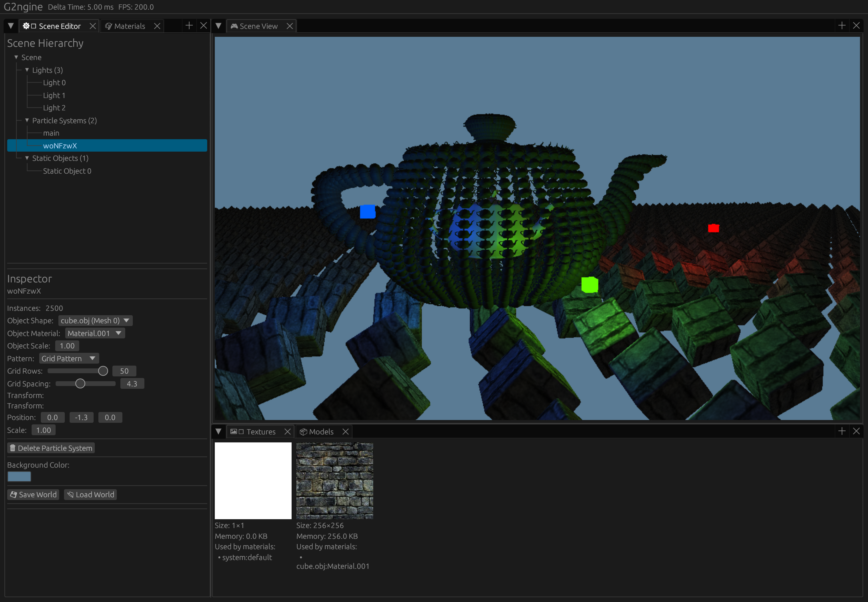Close the bottom dock panel
The image size is (868, 602).
click(856, 431)
